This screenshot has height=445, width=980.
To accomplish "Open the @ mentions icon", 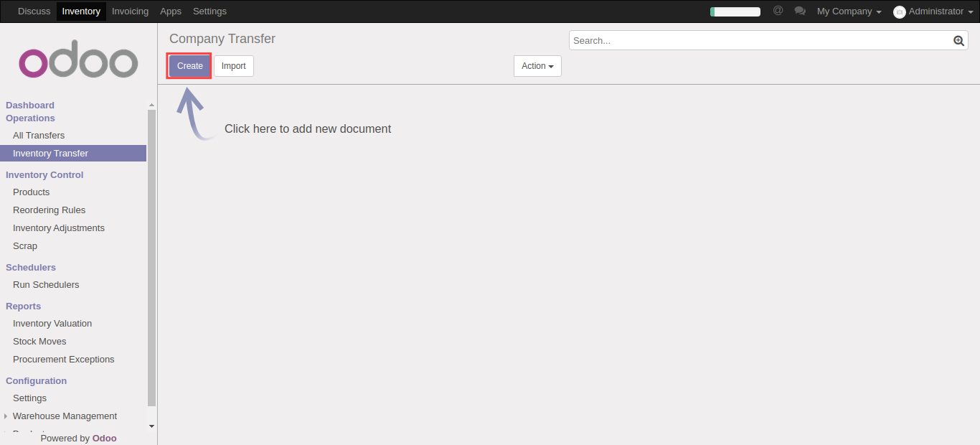I will (778, 11).
